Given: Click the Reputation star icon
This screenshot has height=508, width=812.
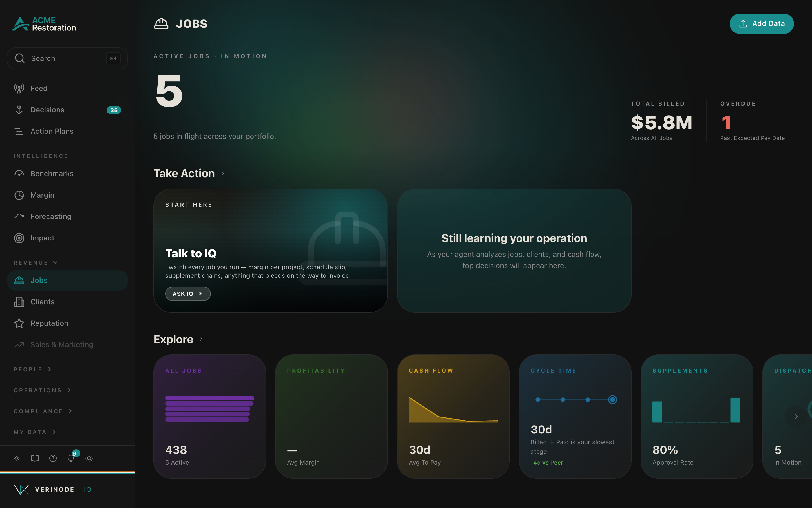Looking at the screenshot, I should click(19, 323).
